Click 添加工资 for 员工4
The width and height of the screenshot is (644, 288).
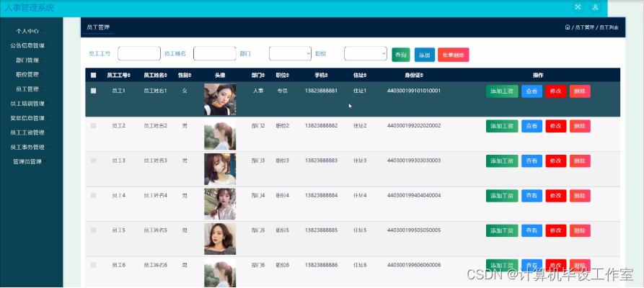502,196
